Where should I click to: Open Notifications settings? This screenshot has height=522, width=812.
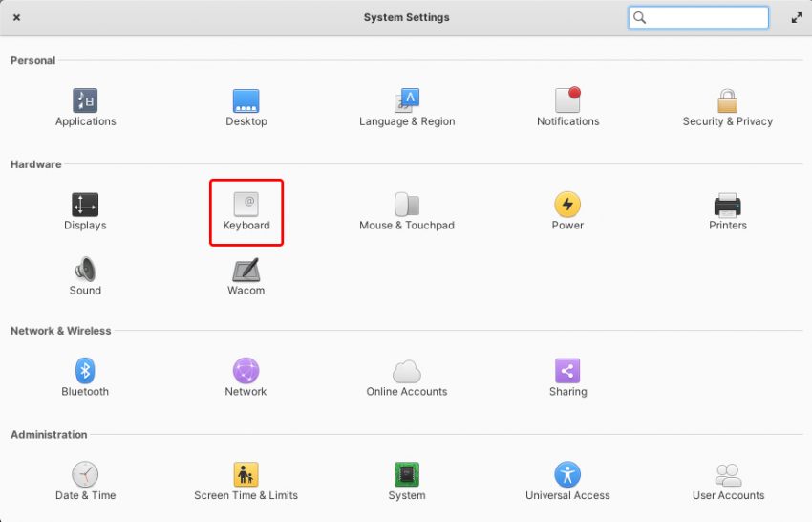pyautogui.click(x=567, y=101)
